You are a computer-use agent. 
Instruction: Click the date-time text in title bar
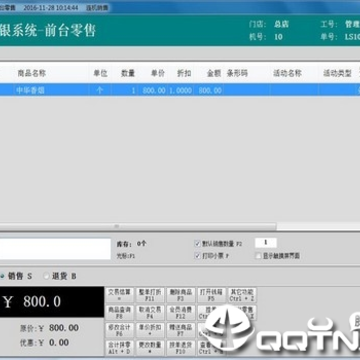tap(51, 7)
